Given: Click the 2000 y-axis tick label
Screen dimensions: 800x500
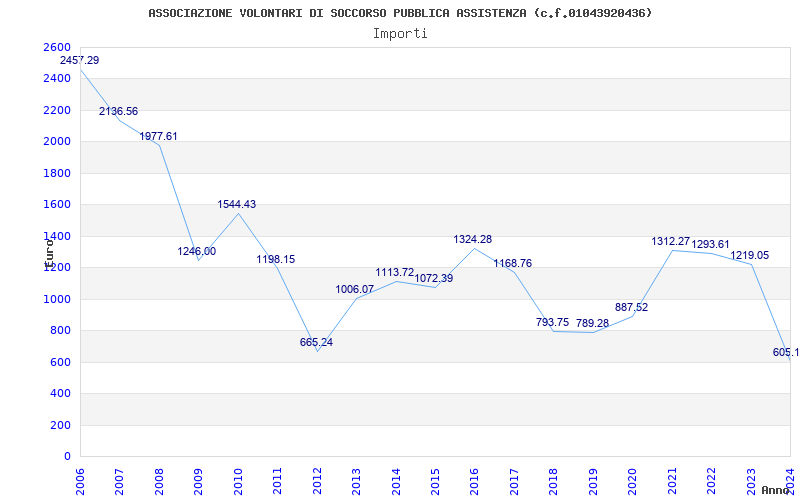Looking at the screenshot, I should point(57,142).
